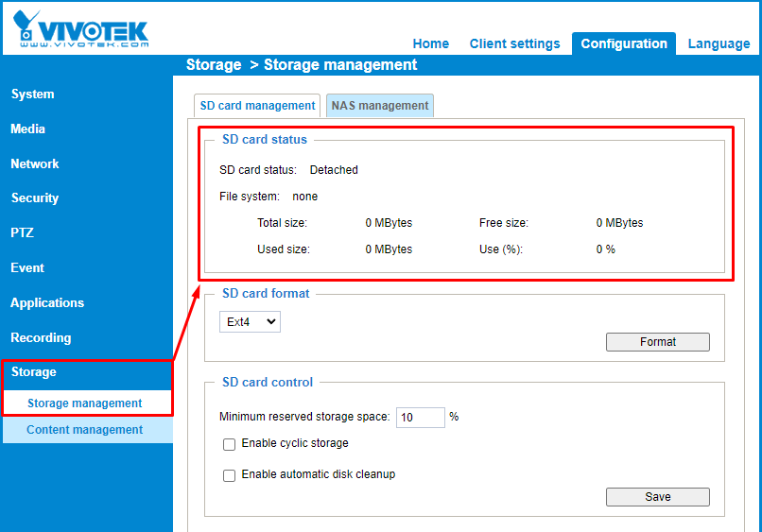Viewport: 762px width, 532px height.
Task: Open the Applications sidebar section
Action: pyautogui.click(x=47, y=302)
